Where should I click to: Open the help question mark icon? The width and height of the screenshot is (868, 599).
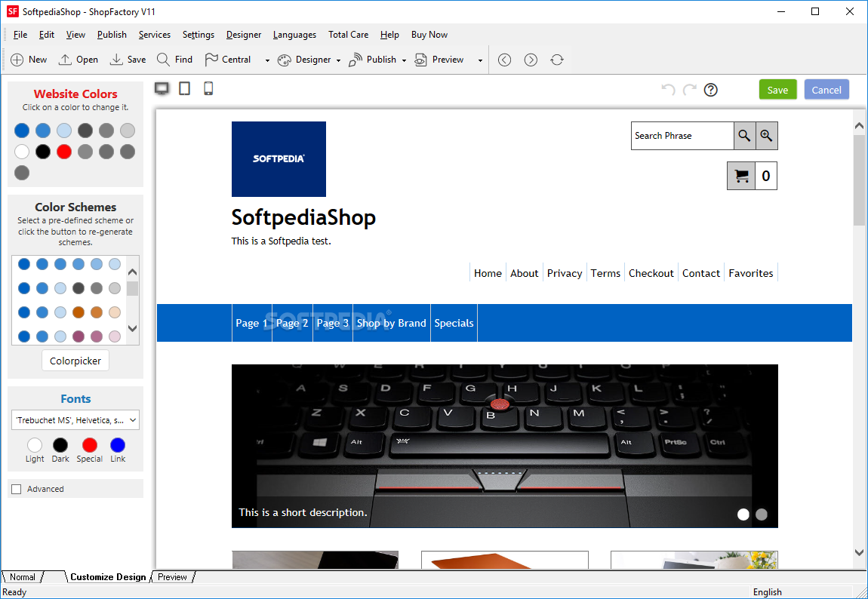tap(711, 90)
